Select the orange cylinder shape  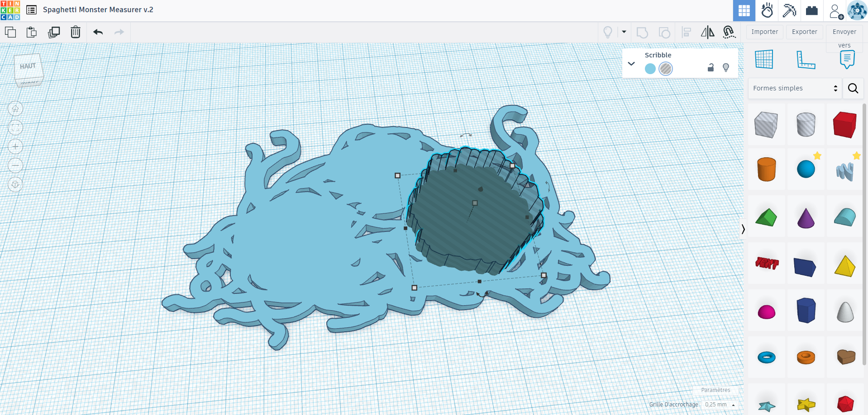pyautogui.click(x=767, y=170)
